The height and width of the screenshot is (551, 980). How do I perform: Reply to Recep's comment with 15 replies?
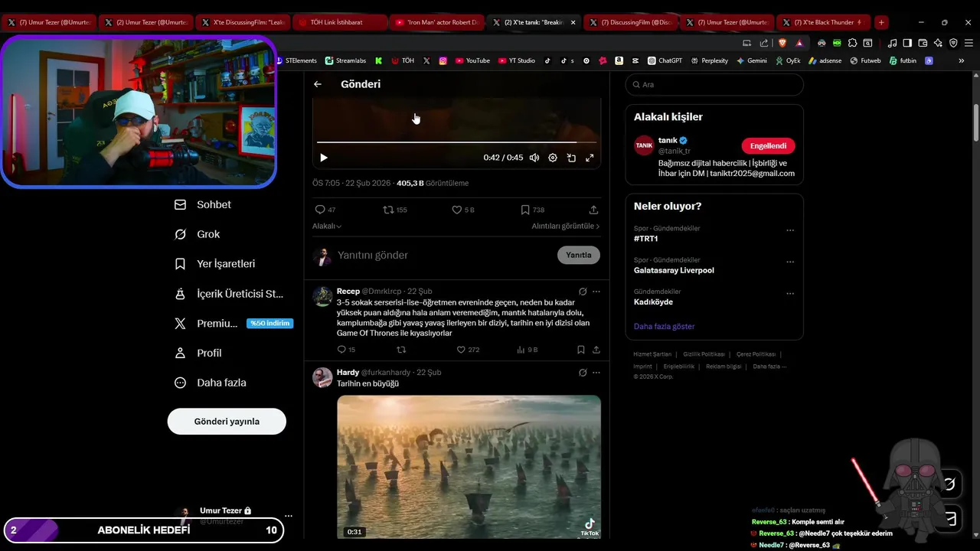pos(346,350)
